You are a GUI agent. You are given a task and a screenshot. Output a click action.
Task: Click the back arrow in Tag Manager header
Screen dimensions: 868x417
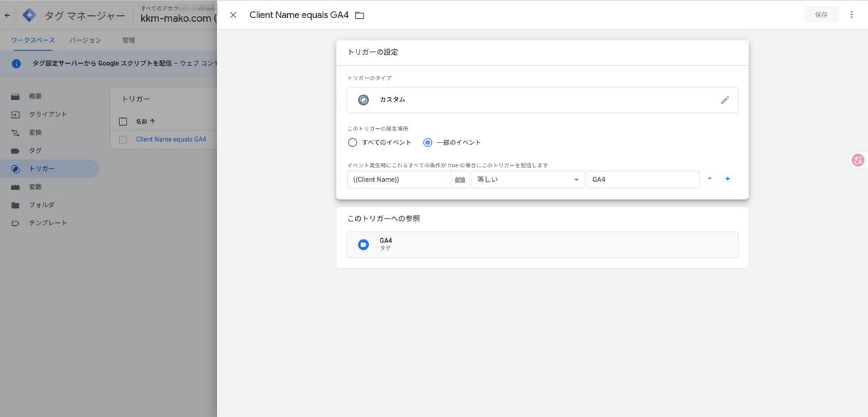click(7, 14)
